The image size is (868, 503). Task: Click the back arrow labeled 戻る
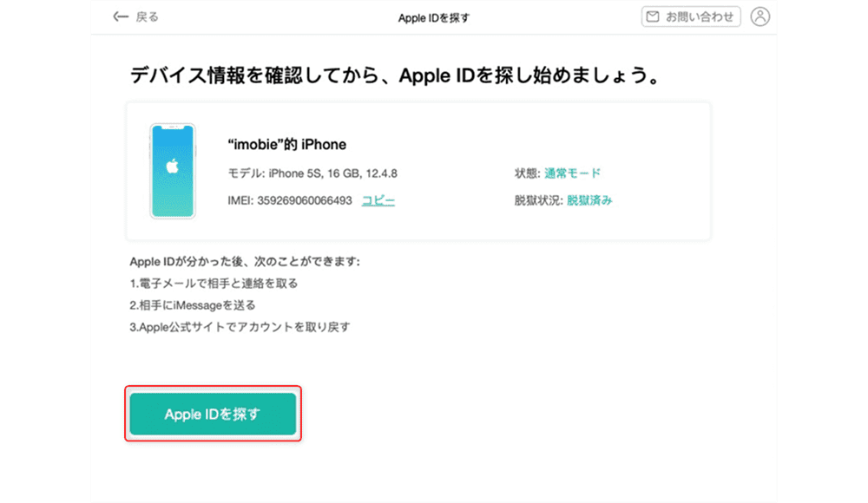pyautogui.click(x=135, y=17)
